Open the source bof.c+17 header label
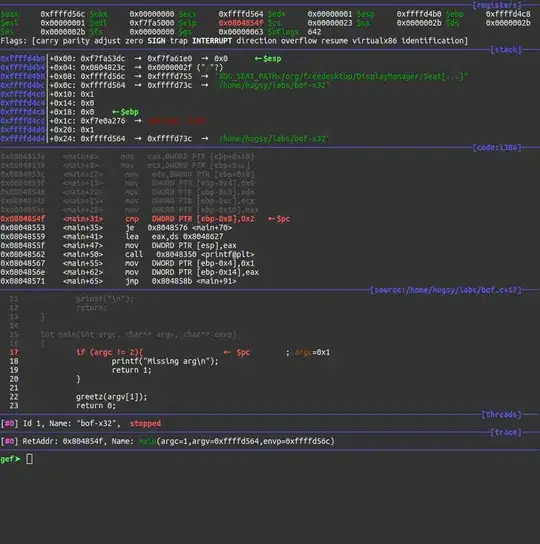Image resolution: width=540 pixels, height=544 pixels. click(446, 290)
